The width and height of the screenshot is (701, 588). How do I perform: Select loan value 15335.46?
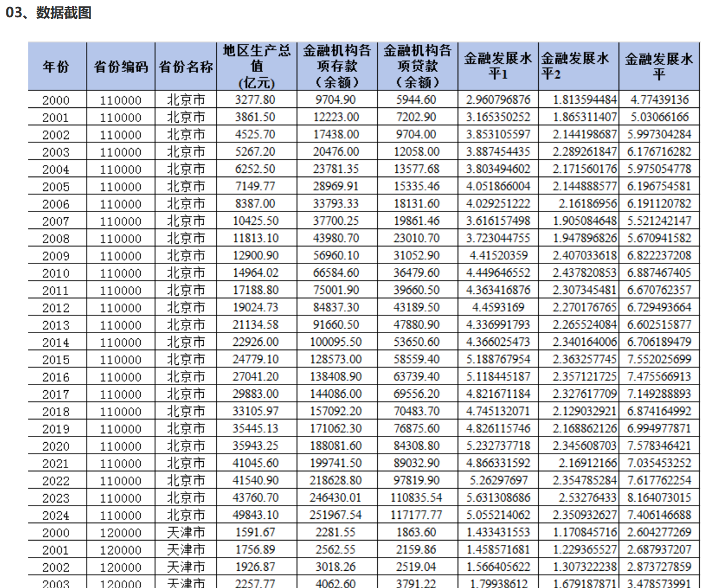[417, 186]
